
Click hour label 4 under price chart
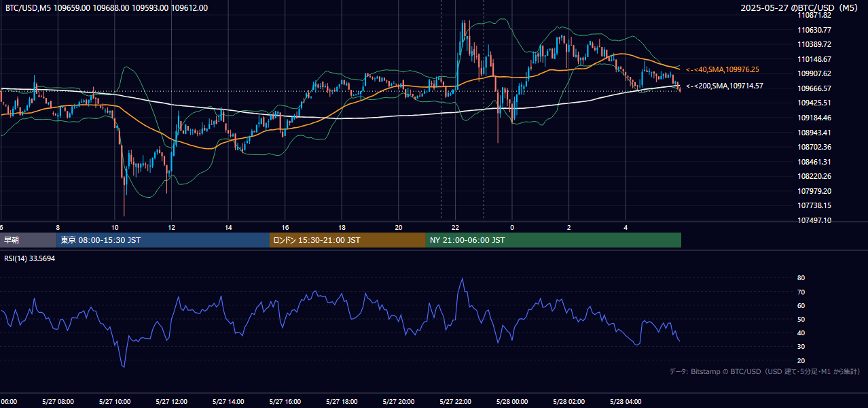(x=626, y=228)
